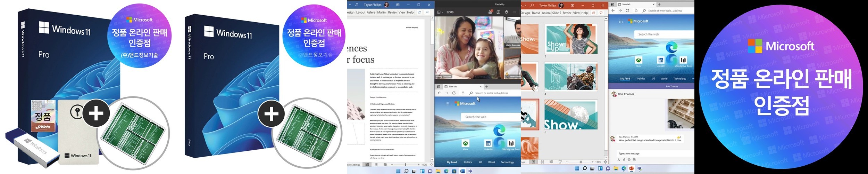Open PowerPoint's ribbon display options
Viewport: 868px width, 174px height.
pos(573,6)
